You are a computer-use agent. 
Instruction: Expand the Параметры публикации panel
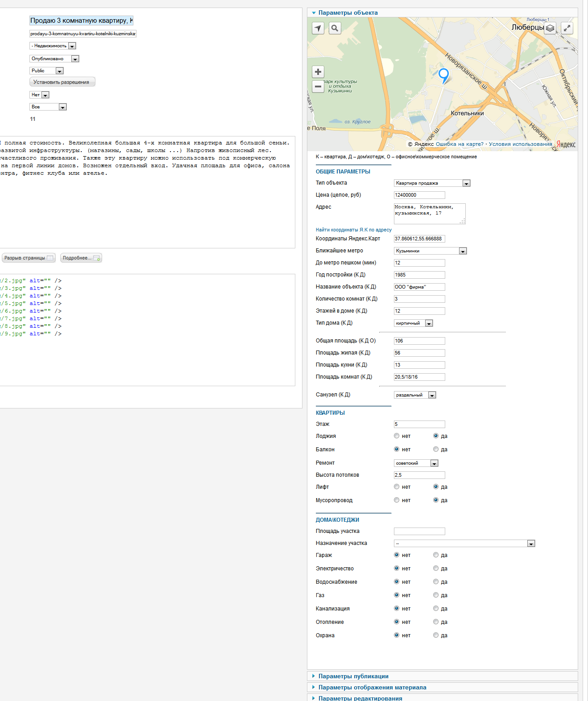[x=353, y=676]
